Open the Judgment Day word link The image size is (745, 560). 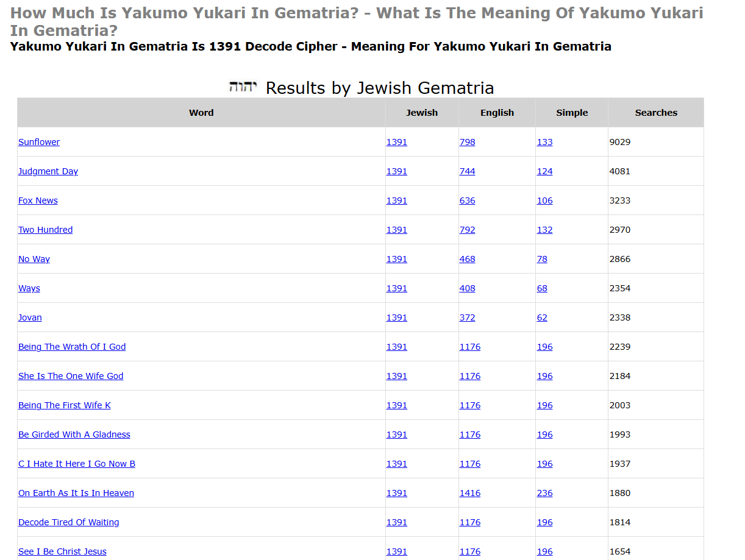(48, 171)
